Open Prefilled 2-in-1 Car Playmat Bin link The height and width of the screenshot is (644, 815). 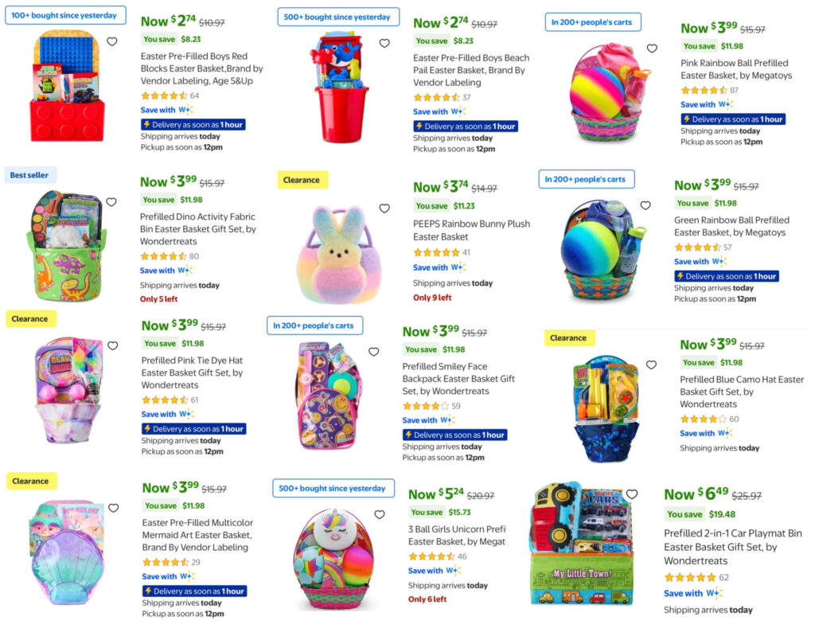tap(732, 547)
